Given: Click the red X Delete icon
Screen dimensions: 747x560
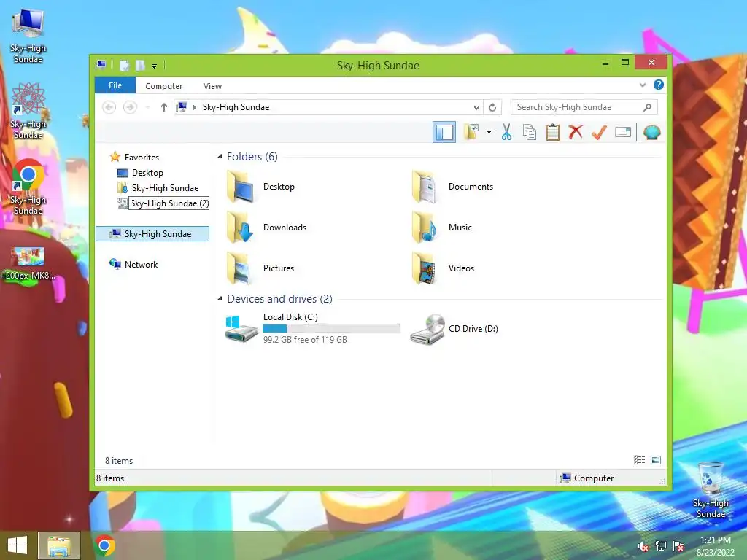Looking at the screenshot, I should point(576,132).
